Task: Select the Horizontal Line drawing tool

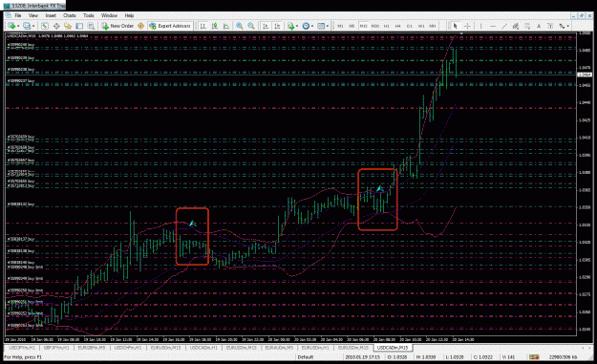Action: 493,26
